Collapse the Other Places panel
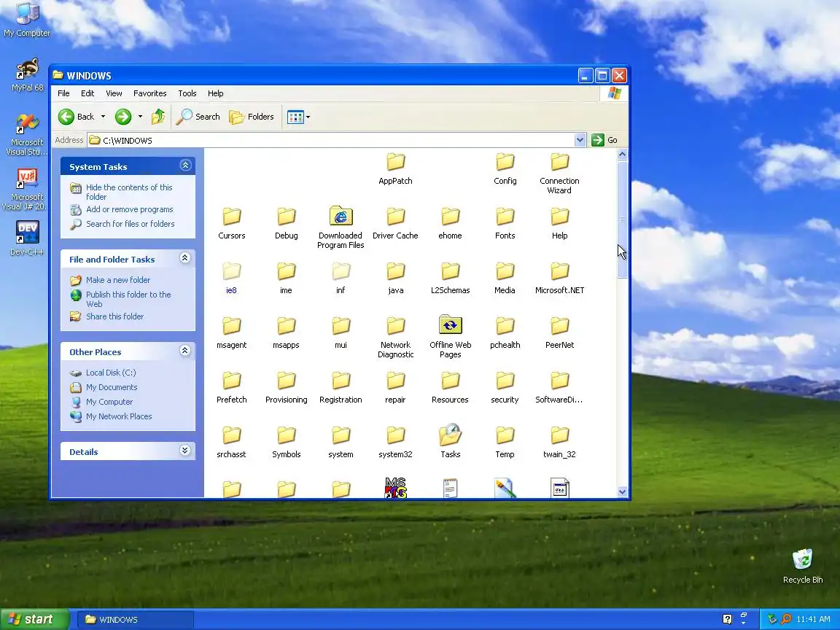This screenshot has height=630, width=840. [x=184, y=351]
